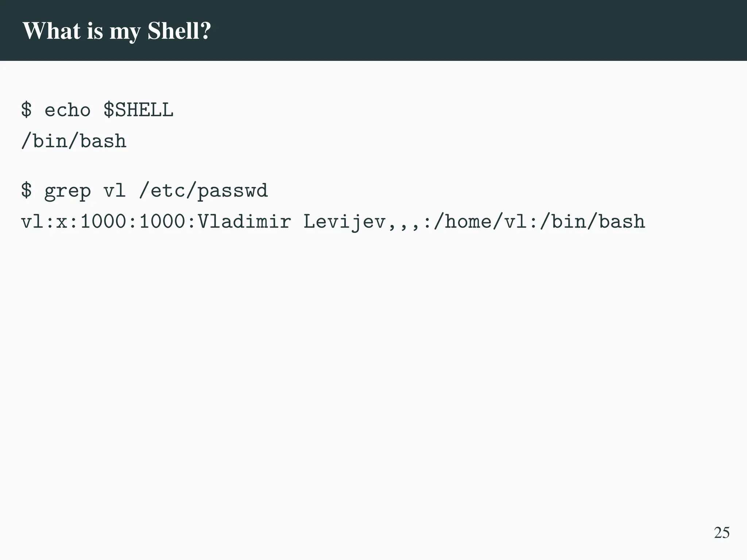Click the dark header bar right of title

474,31
